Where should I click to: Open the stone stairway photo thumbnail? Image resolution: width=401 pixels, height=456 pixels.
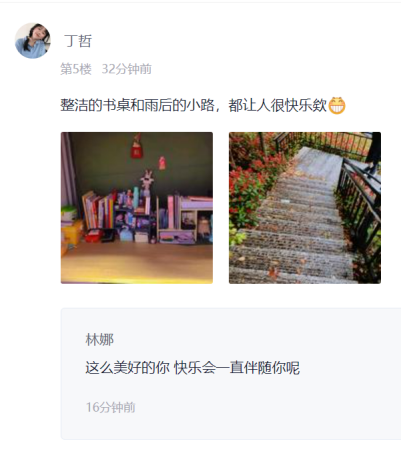click(x=305, y=208)
